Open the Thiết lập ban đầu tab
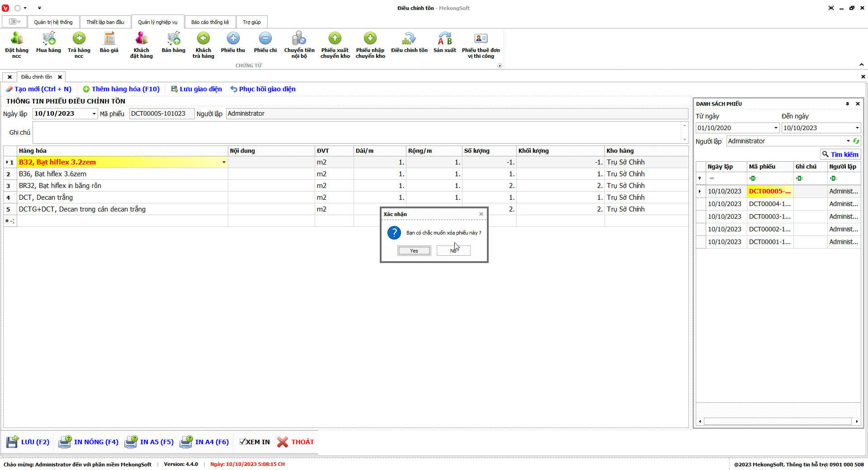 click(x=105, y=22)
